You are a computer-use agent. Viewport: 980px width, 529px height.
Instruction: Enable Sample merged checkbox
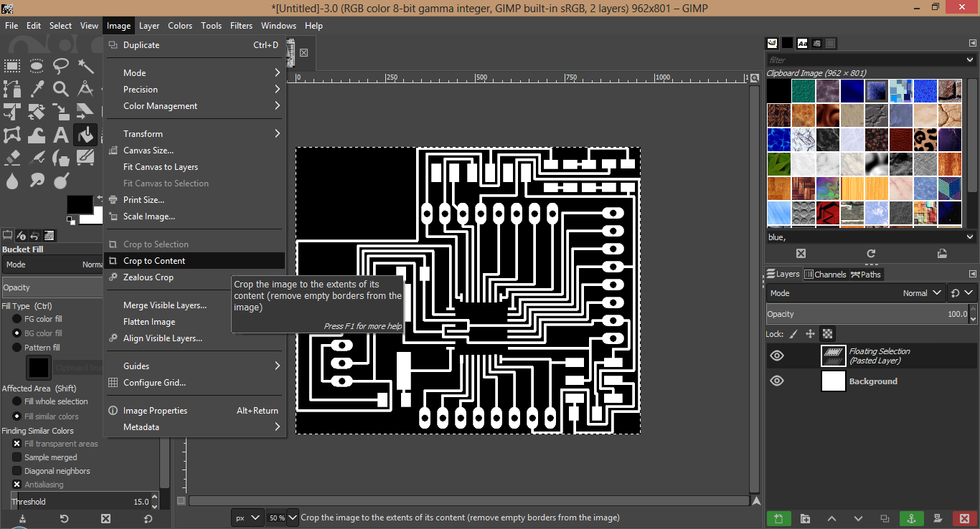[17, 457]
